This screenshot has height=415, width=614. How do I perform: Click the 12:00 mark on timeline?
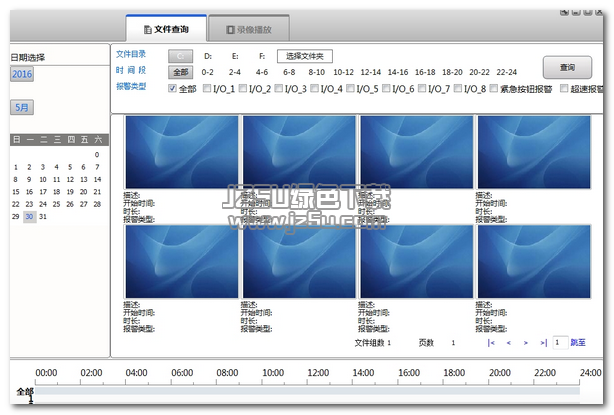pos(318,373)
